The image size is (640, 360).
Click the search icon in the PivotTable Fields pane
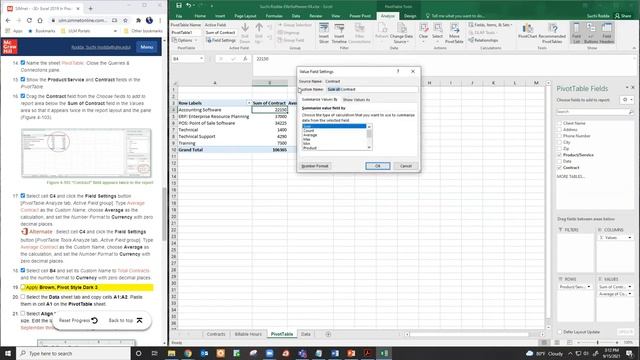pos(631,111)
